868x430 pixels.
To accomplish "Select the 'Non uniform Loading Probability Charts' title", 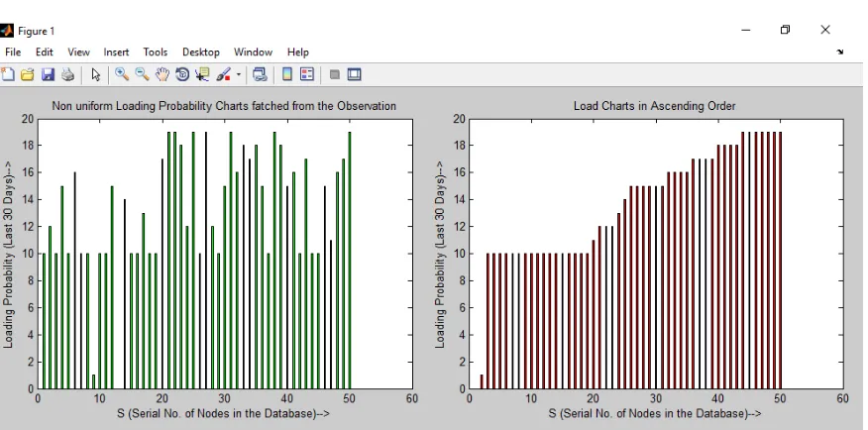I will tap(224, 106).
